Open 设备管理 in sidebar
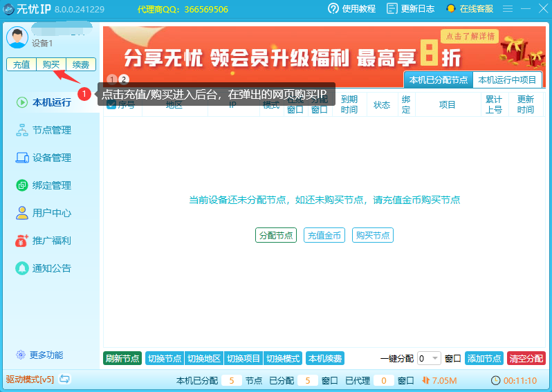The image size is (552, 392). tap(52, 158)
